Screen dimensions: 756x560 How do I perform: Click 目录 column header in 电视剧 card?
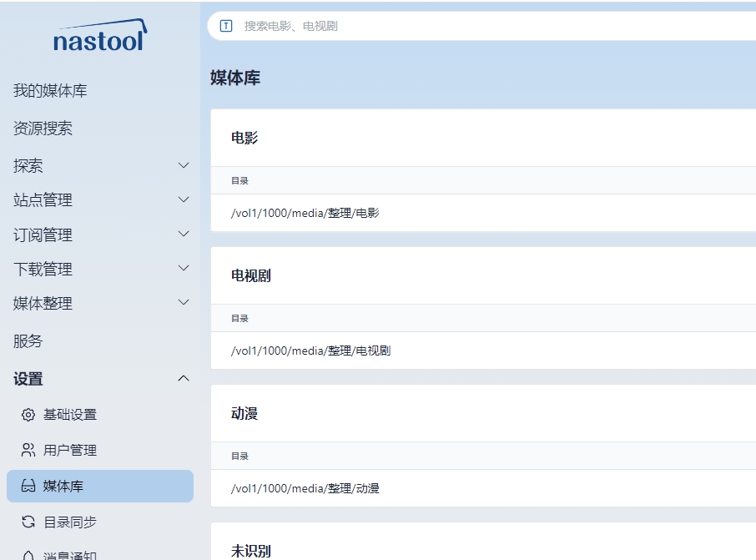pos(239,318)
